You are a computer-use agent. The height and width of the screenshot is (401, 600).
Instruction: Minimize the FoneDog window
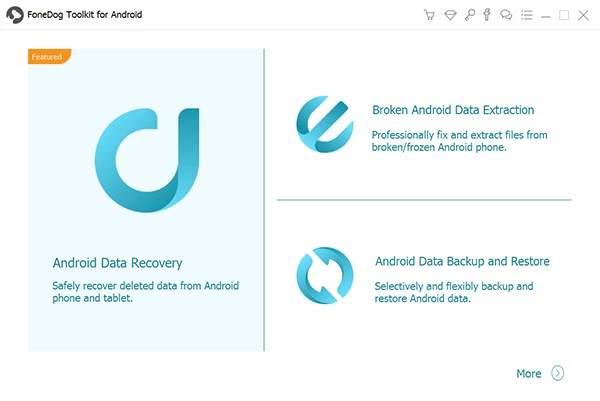click(546, 16)
